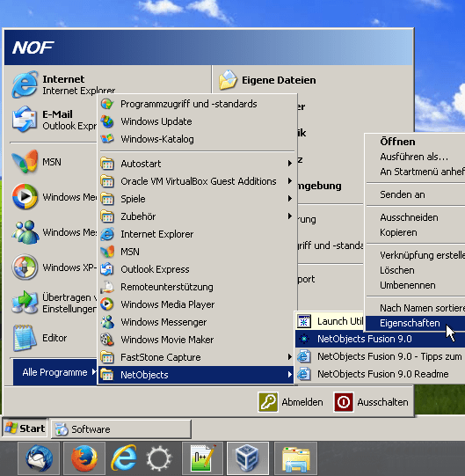Viewport: 465px width, 476px height.
Task: Click the Ausschalten button
Action: point(371,402)
